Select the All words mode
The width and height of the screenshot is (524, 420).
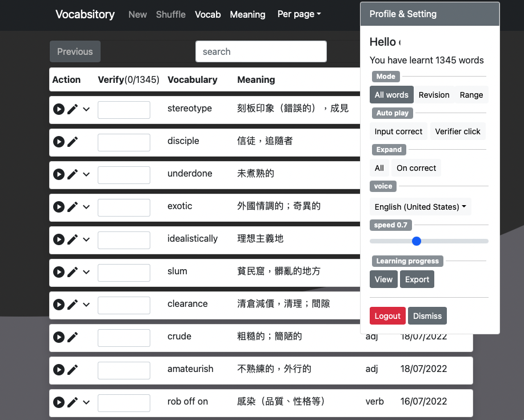(x=391, y=95)
